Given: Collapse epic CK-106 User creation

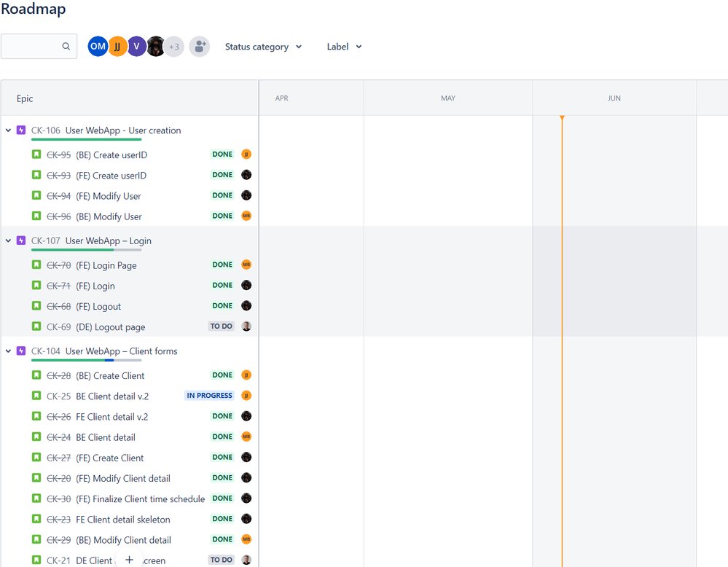Looking at the screenshot, I should tap(8, 130).
